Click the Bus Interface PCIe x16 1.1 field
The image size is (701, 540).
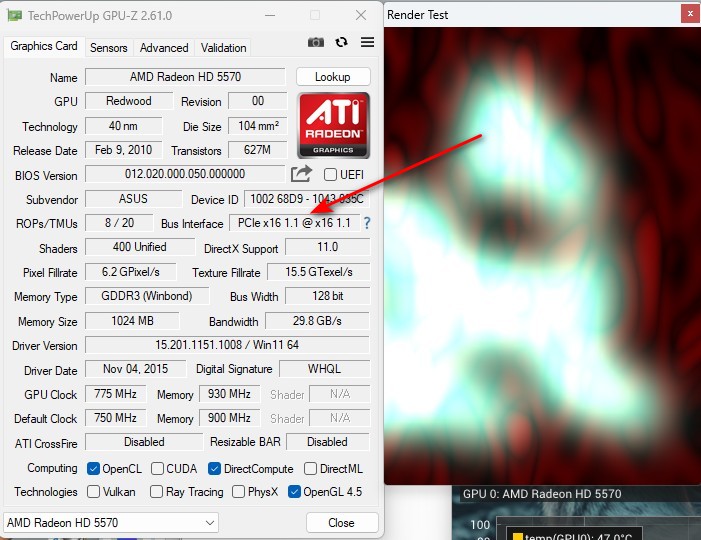coord(295,223)
